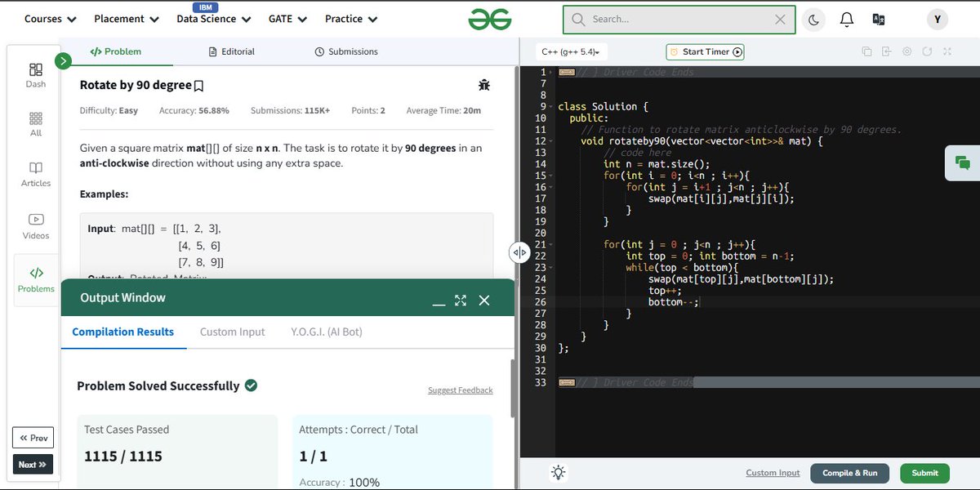The width and height of the screenshot is (980, 490).
Task: Maximize the Output Window
Action: click(x=461, y=301)
